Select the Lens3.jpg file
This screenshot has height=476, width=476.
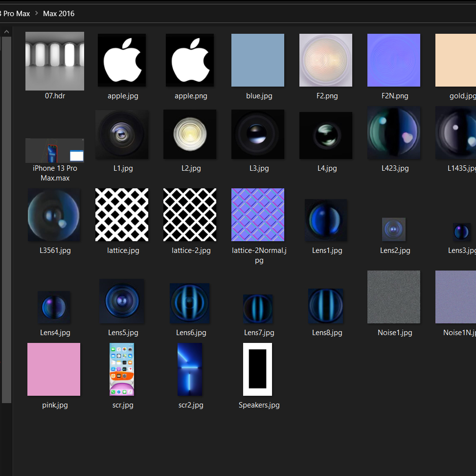461,232
